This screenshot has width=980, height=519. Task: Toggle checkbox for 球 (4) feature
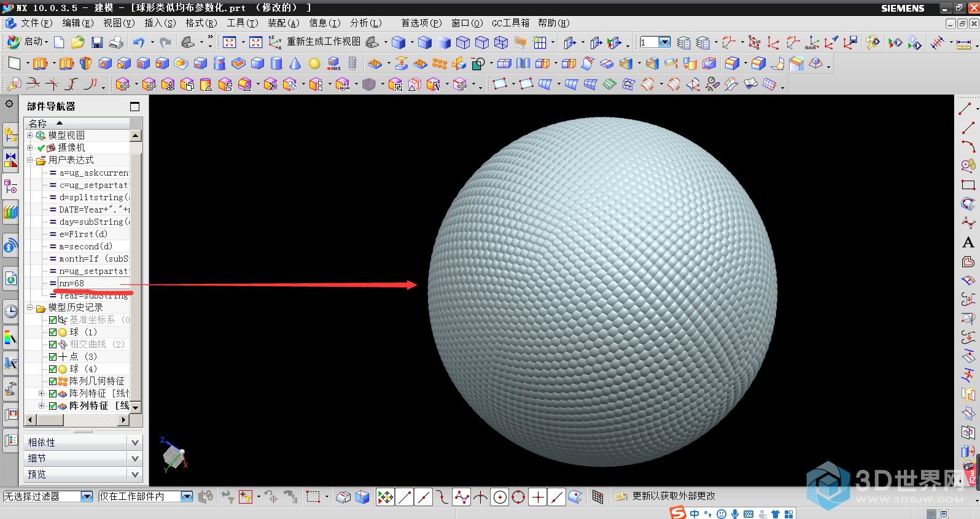53,369
